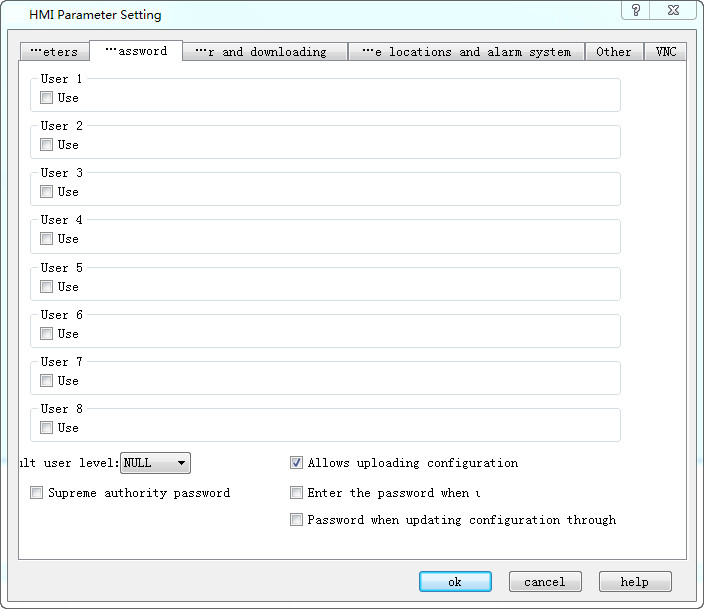Screen dimensions: 704x609
Task: Open the locations and alarm system tab
Action: pyautogui.click(x=466, y=52)
